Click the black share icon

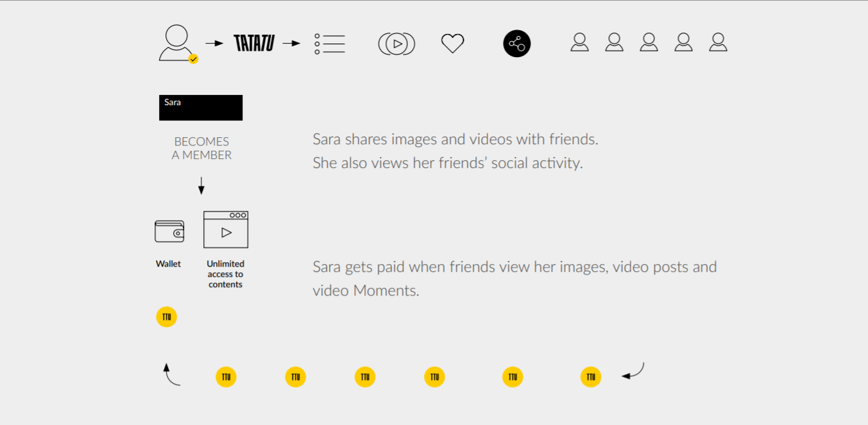(x=516, y=44)
